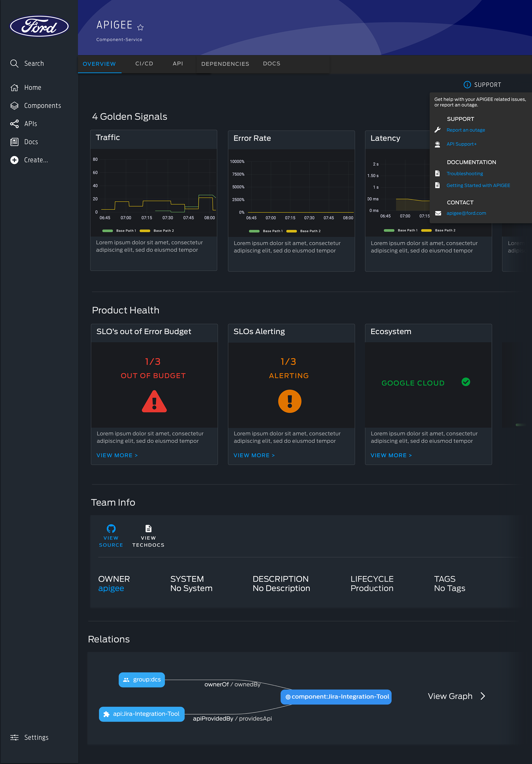The width and height of the screenshot is (532, 764).
Task: Open the API Support+ link
Action: [462, 144]
